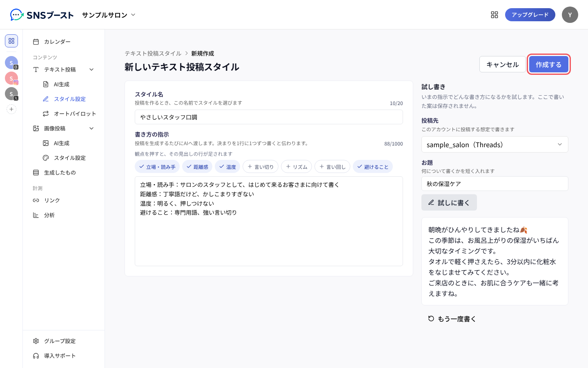Click もう一度書く to regenerate
Screen dimensions: 588x368
(452, 319)
